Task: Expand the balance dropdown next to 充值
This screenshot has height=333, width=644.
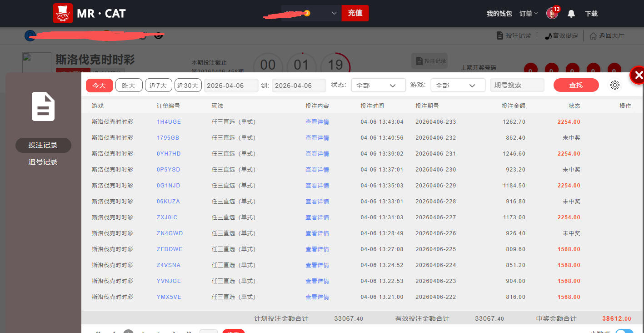Action: pyautogui.click(x=334, y=13)
